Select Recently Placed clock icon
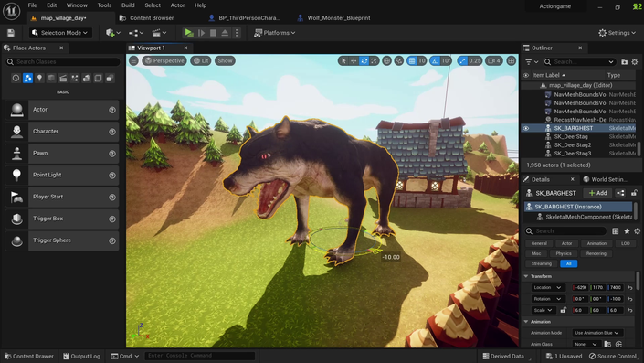 (x=16, y=78)
